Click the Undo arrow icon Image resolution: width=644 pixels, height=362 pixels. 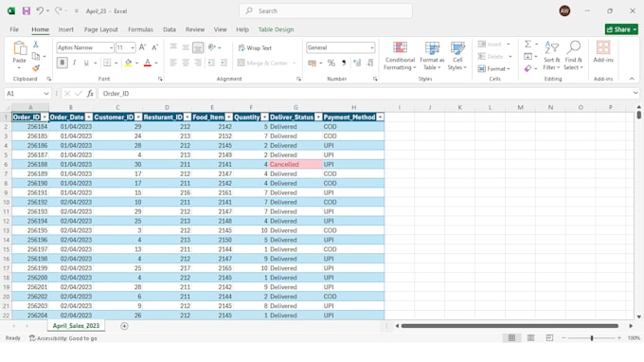click(40, 11)
